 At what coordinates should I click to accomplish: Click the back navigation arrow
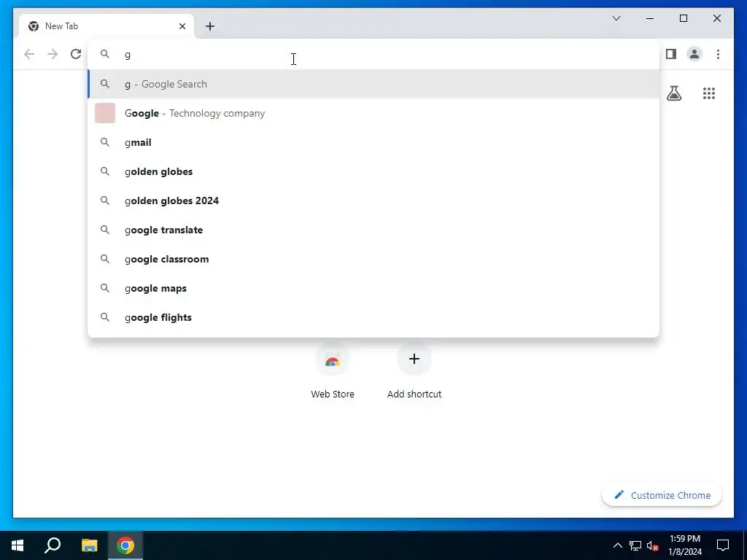[29, 54]
